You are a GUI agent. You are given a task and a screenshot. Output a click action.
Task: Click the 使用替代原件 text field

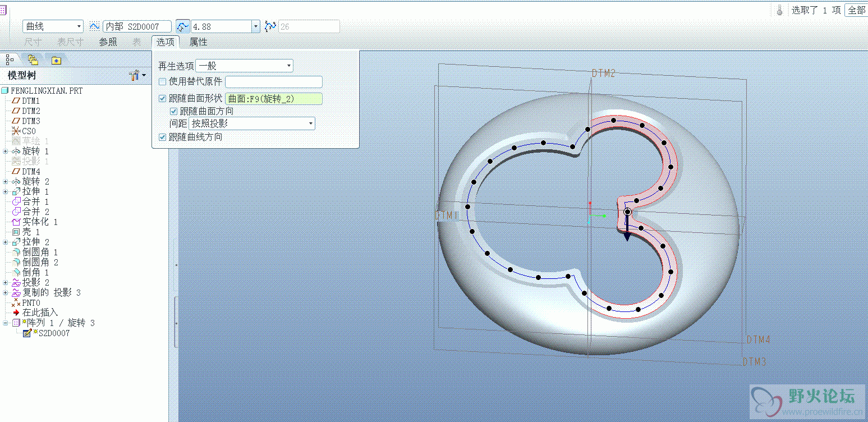274,82
